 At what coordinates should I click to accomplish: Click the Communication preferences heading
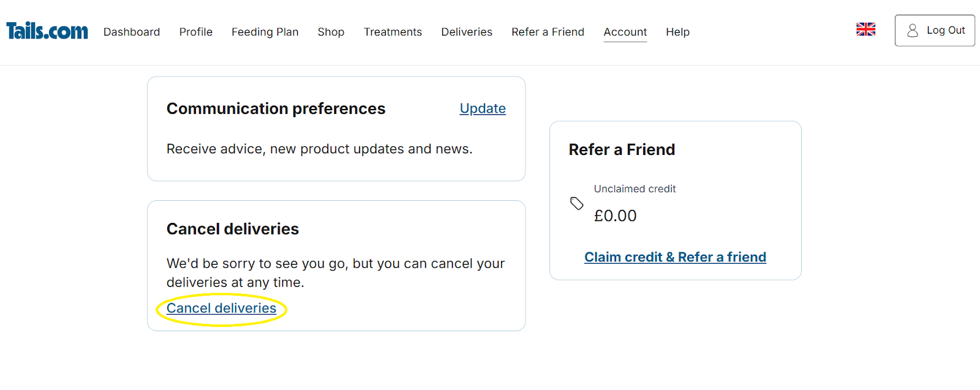276,108
